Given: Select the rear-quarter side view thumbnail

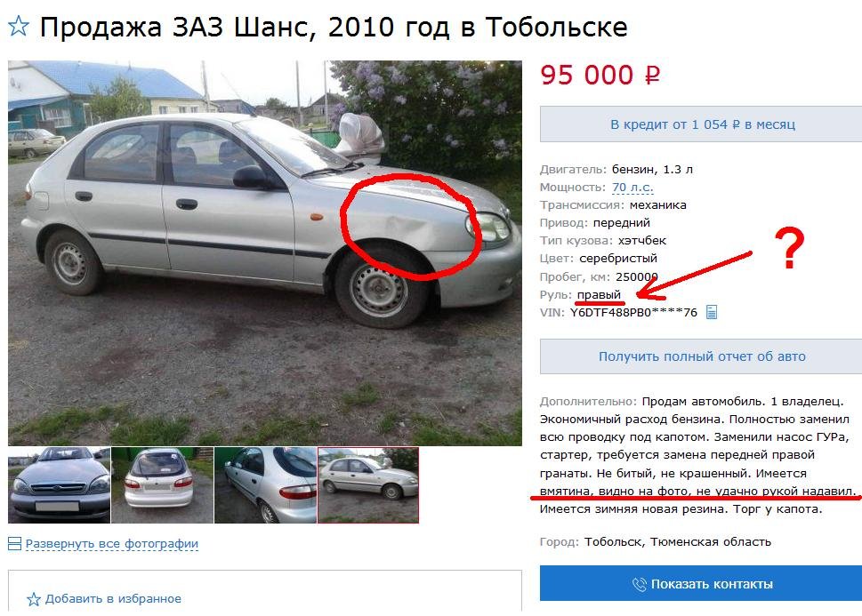Looking at the screenshot, I should click(x=265, y=485).
